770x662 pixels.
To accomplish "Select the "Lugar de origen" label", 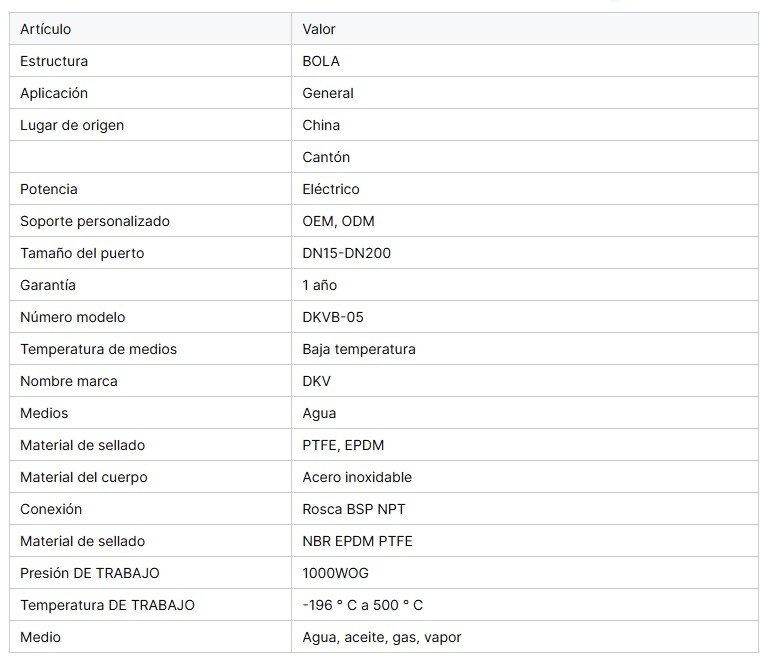I will pyautogui.click(x=72, y=125).
